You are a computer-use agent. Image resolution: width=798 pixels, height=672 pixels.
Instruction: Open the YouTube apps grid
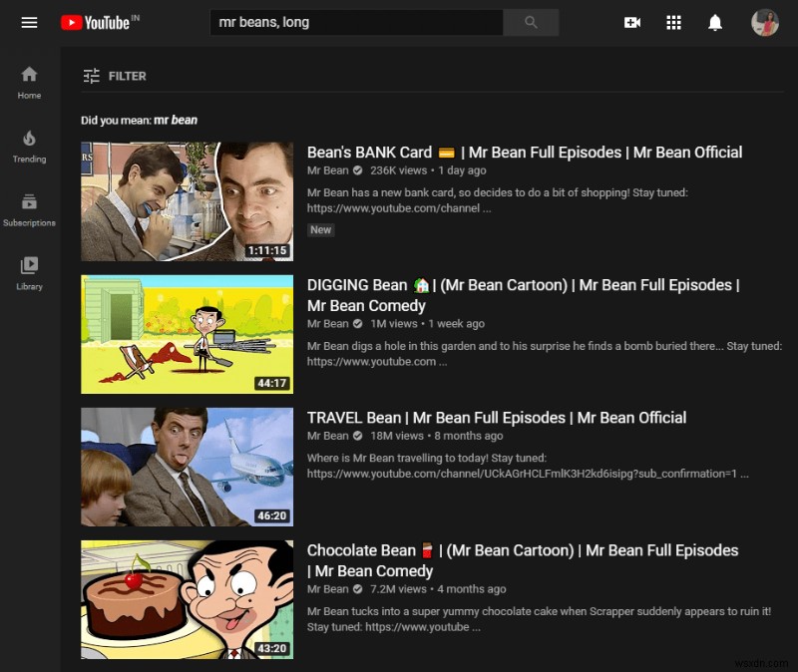[x=673, y=22]
